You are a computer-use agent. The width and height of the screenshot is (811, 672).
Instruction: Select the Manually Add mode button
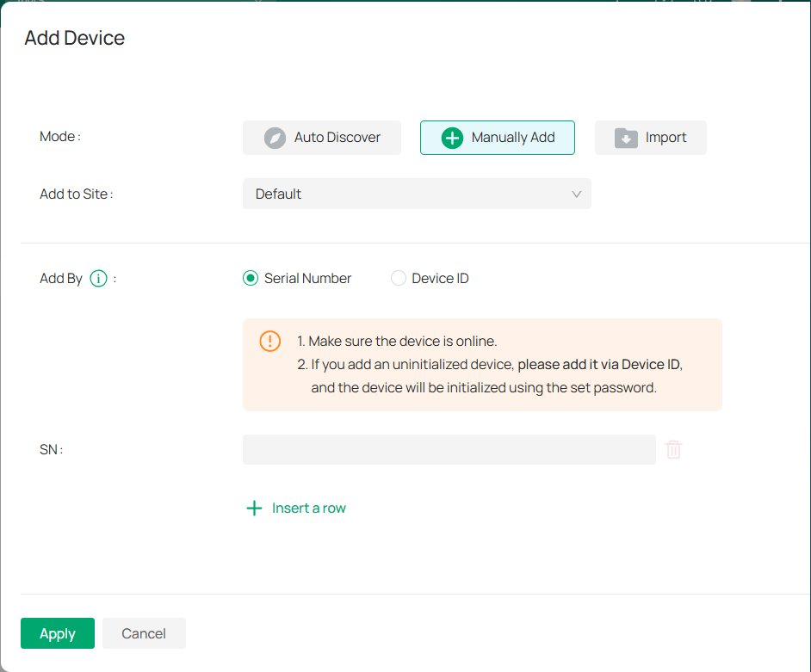pos(498,137)
